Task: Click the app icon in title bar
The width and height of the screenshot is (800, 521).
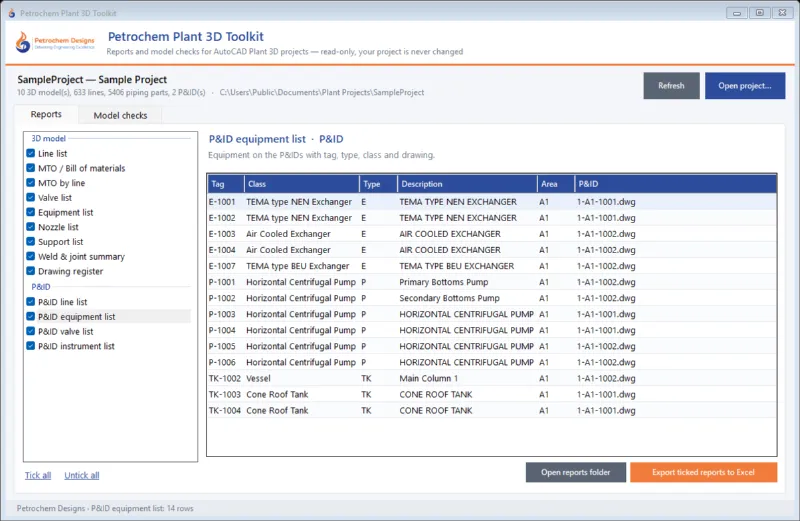Action: click(11, 13)
